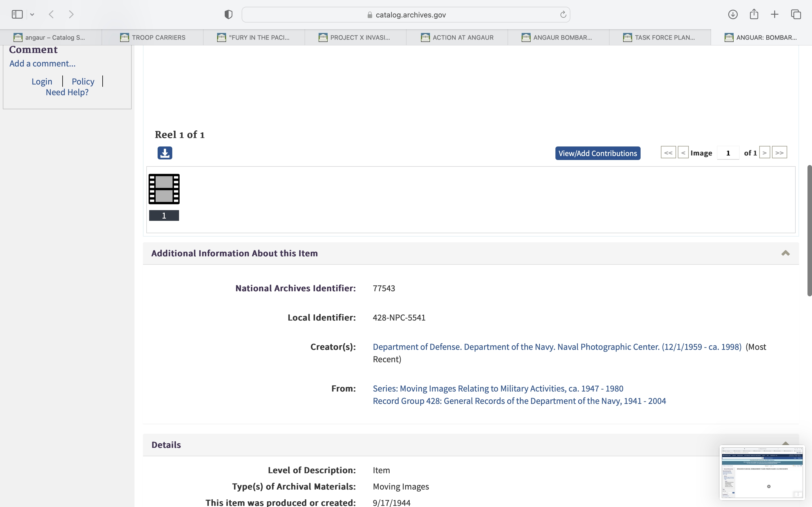Open Record Group 428 link
Screen dimensions: 812x507
[x=519, y=401]
